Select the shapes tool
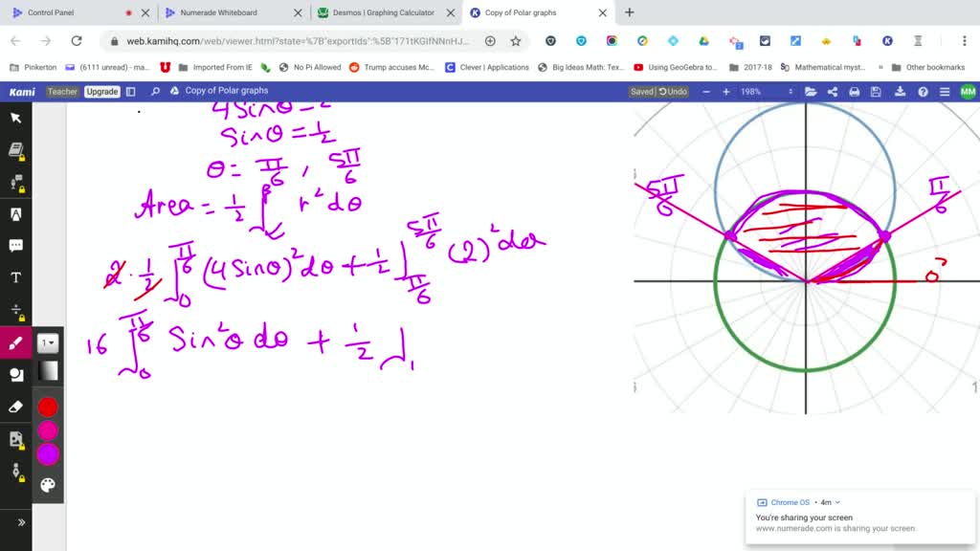The height and width of the screenshot is (551, 980). pyautogui.click(x=14, y=373)
